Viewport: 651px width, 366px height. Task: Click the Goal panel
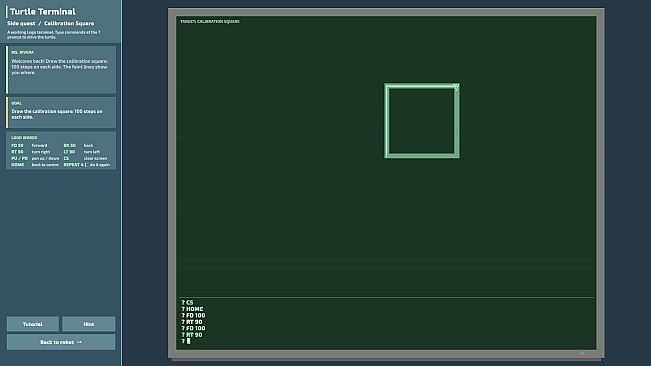(x=61, y=112)
